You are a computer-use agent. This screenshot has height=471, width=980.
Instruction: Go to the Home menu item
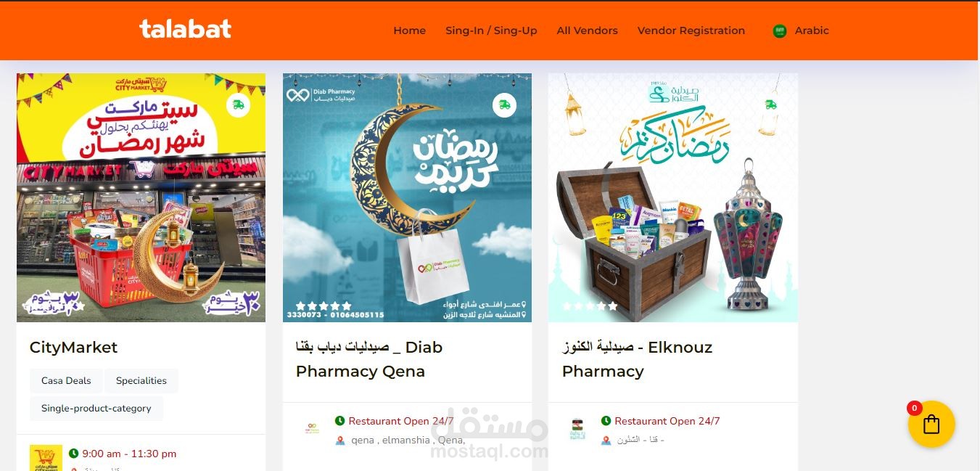click(x=410, y=30)
